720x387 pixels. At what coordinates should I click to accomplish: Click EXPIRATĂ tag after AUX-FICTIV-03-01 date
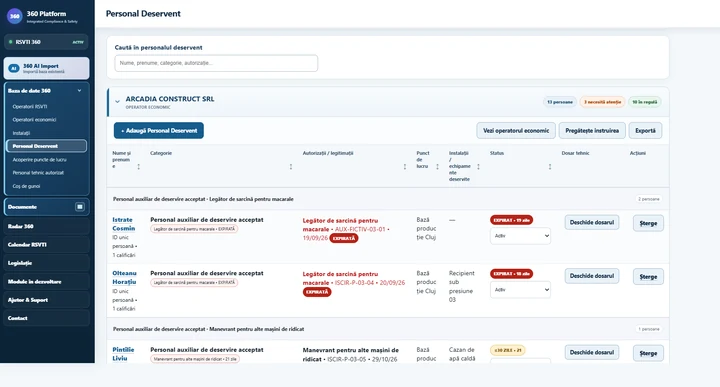pyautogui.click(x=343, y=239)
